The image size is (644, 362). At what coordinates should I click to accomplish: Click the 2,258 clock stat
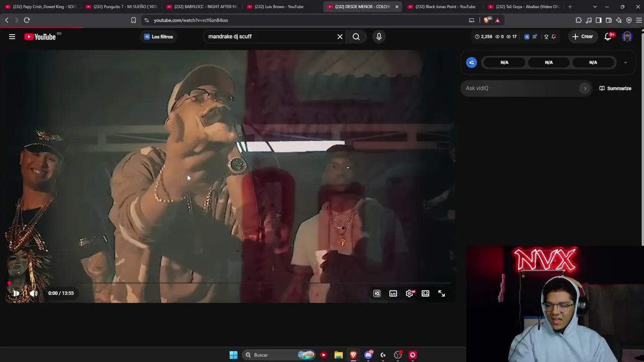[484, 37]
